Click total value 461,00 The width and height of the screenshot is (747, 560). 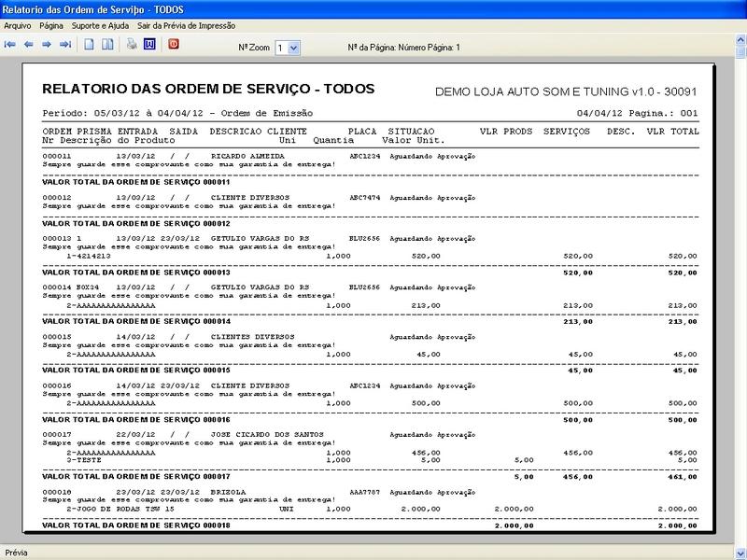pos(683,477)
